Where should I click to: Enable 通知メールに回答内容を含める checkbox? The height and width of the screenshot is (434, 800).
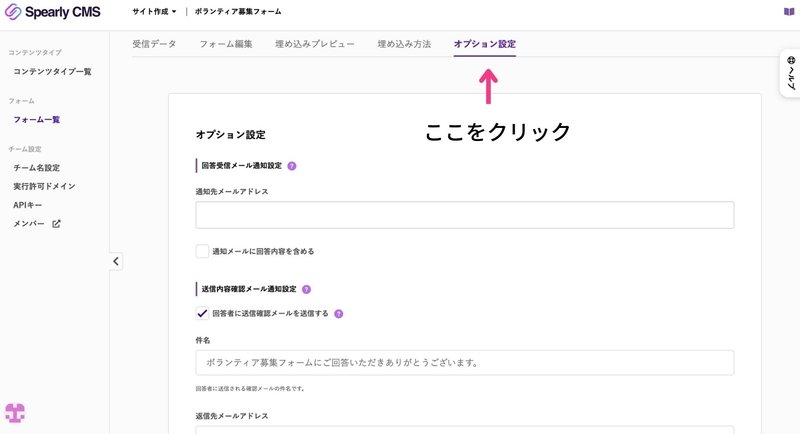[203, 251]
